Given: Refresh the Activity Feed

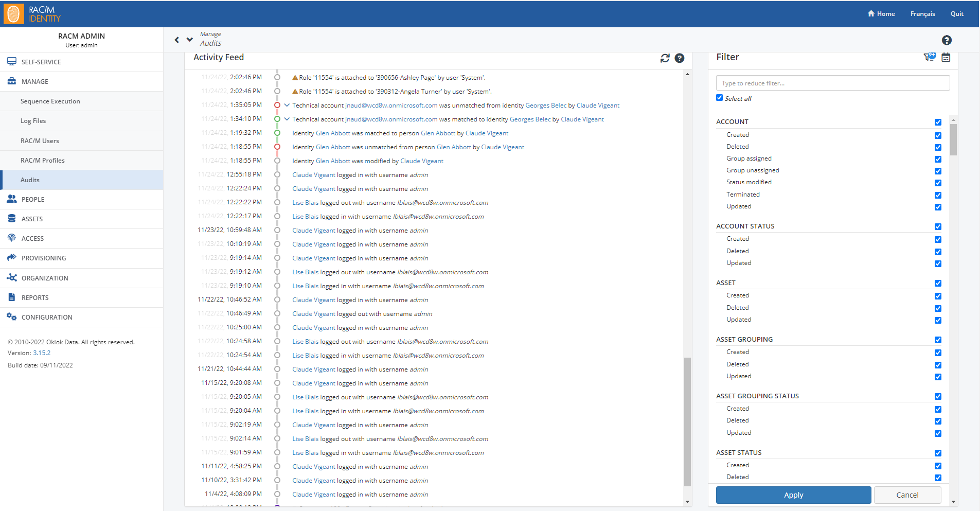Looking at the screenshot, I should (x=665, y=58).
